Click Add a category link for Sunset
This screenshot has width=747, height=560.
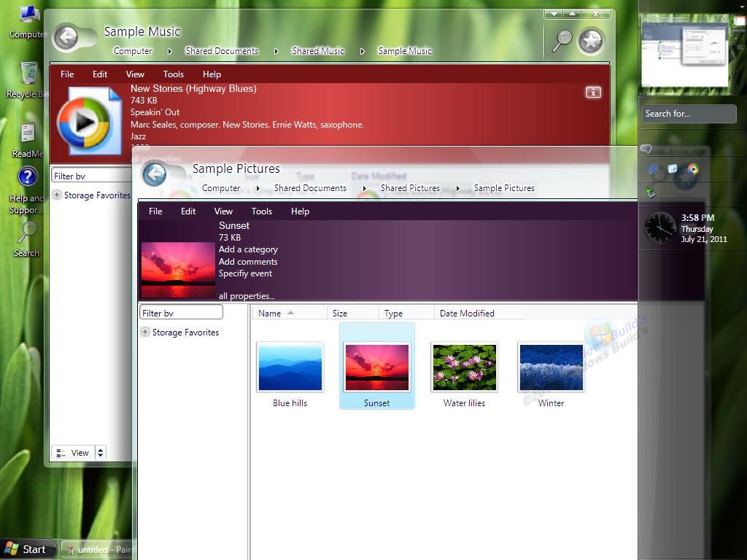[x=248, y=249]
